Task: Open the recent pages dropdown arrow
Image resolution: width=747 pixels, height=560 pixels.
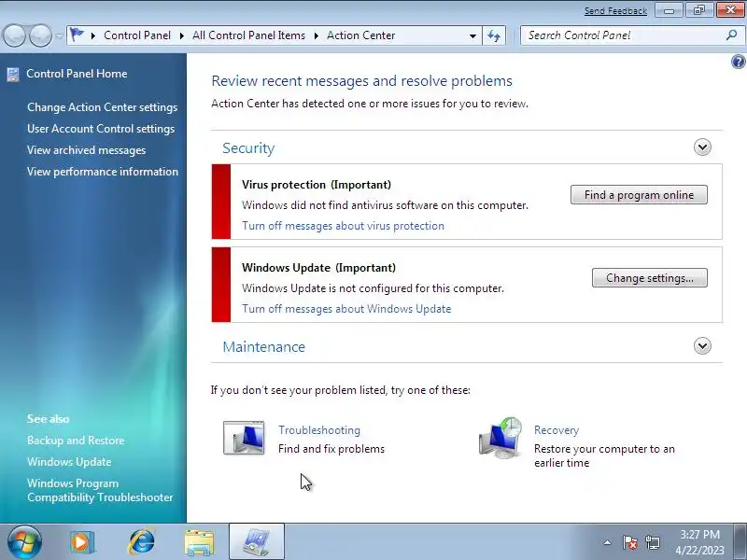Action: click(59, 35)
